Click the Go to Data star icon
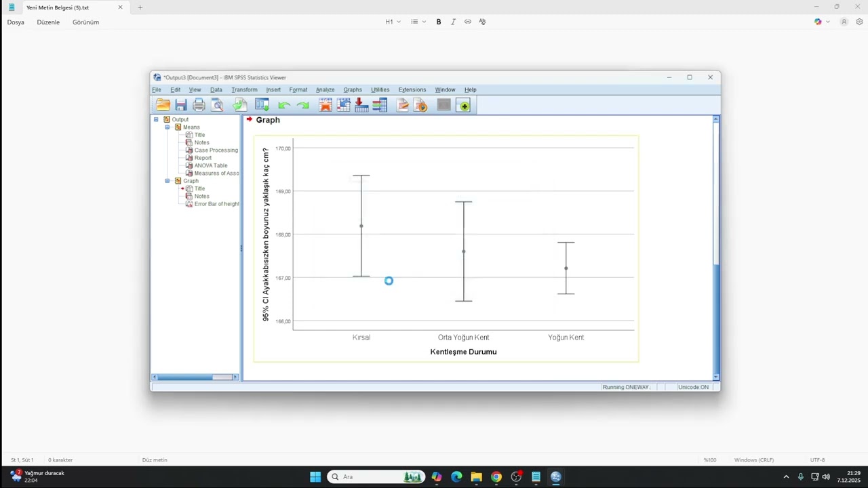The width and height of the screenshot is (868, 488). 325,105
